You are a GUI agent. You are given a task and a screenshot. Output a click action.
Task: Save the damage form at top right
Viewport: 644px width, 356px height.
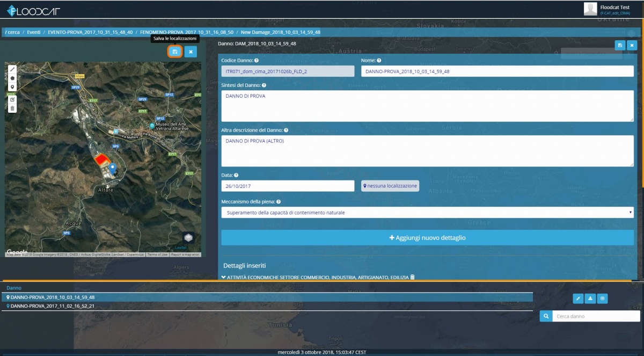[x=620, y=46]
